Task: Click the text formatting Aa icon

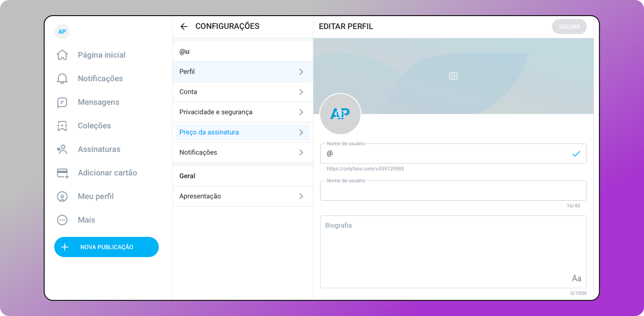Action: tap(576, 278)
